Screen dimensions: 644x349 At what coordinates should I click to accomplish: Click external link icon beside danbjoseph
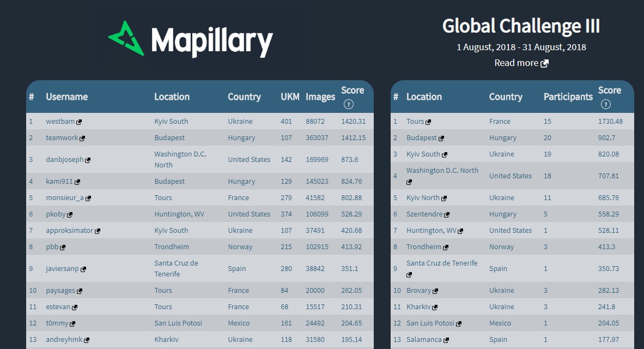(88, 160)
